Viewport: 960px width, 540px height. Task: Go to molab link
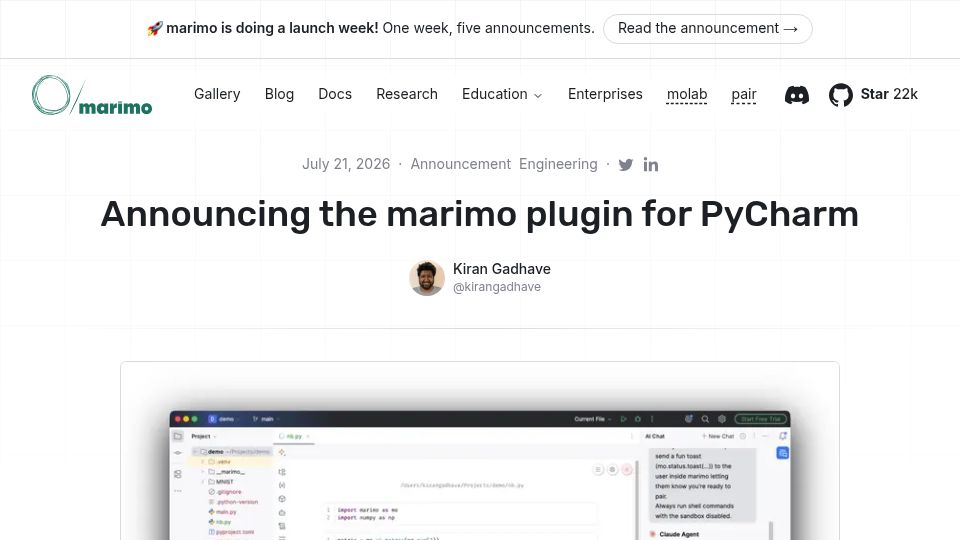coord(687,94)
